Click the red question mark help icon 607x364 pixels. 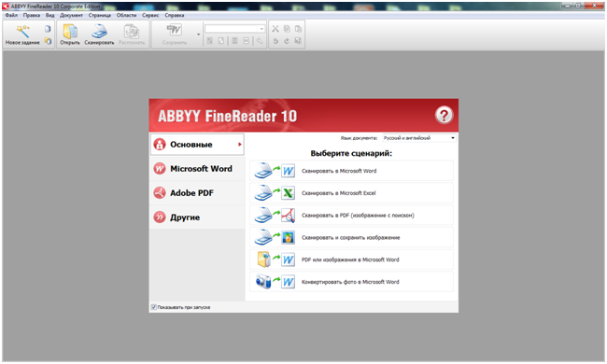pyautogui.click(x=444, y=115)
